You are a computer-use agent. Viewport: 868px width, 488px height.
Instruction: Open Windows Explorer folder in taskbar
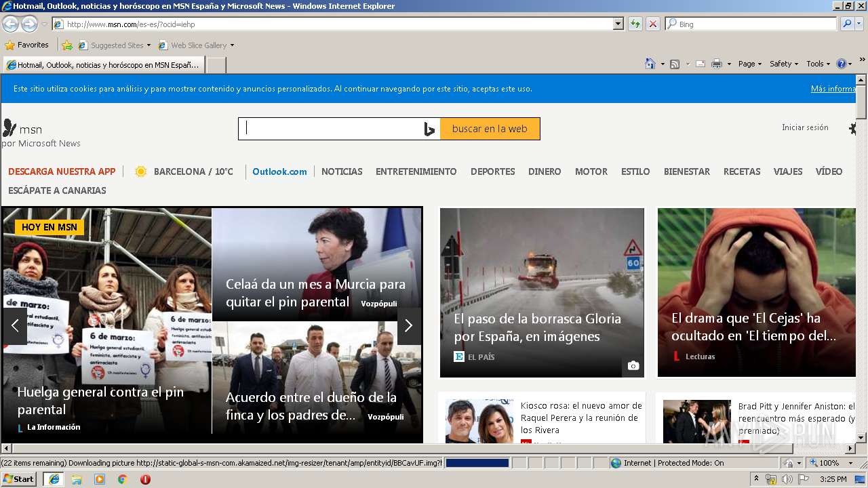point(77,479)
